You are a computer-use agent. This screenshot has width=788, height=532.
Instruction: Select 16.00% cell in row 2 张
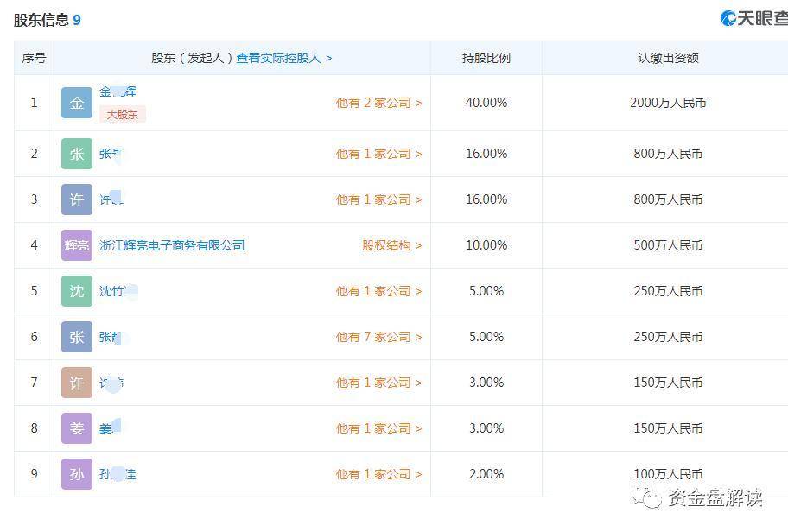pyautogui.click(x=486, y=154)
